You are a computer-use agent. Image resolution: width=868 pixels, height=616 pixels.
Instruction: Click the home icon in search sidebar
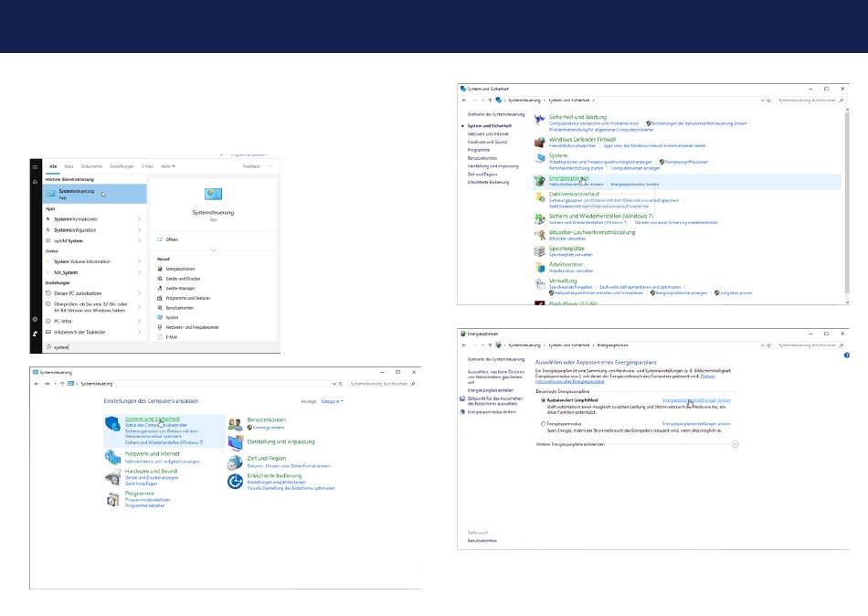point(35,181)
